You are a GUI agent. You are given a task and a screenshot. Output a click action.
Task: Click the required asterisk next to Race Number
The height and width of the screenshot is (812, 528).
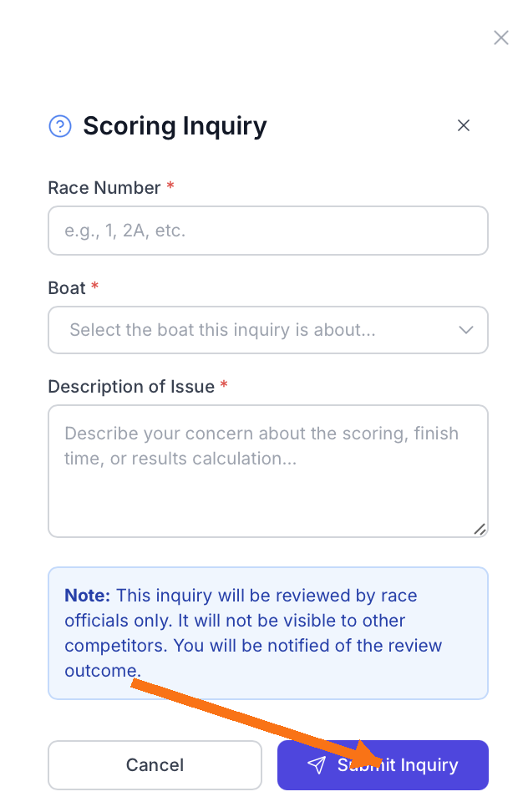(x=170, y=187)
